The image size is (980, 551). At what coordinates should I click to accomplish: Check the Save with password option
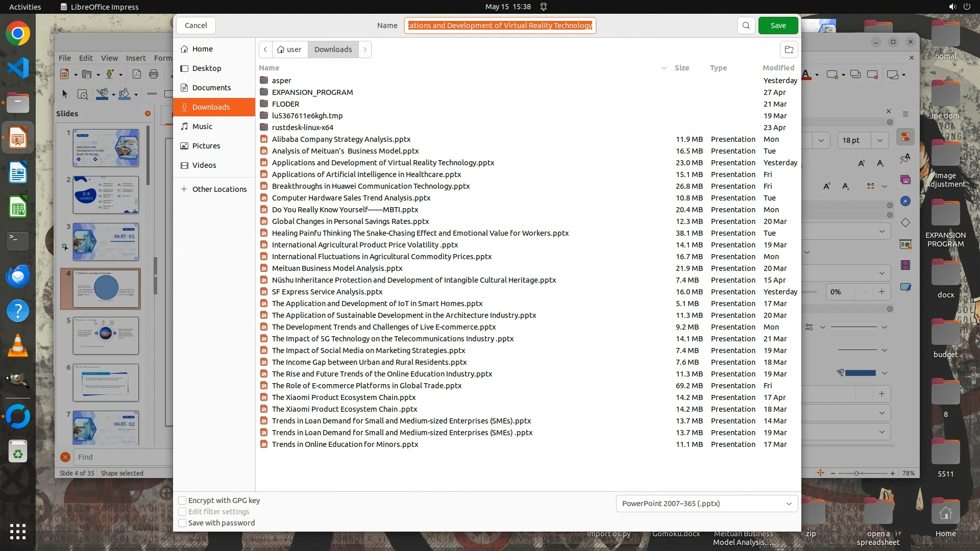(182, 523)
